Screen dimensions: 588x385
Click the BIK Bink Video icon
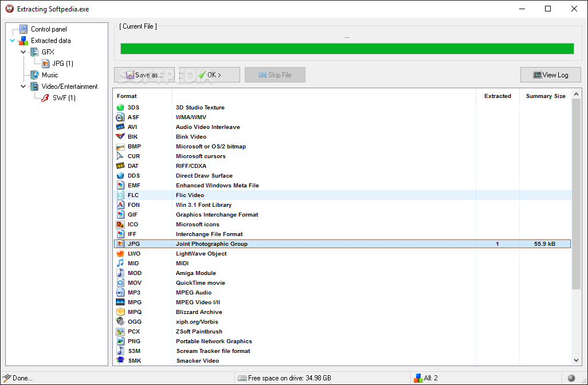120,136
